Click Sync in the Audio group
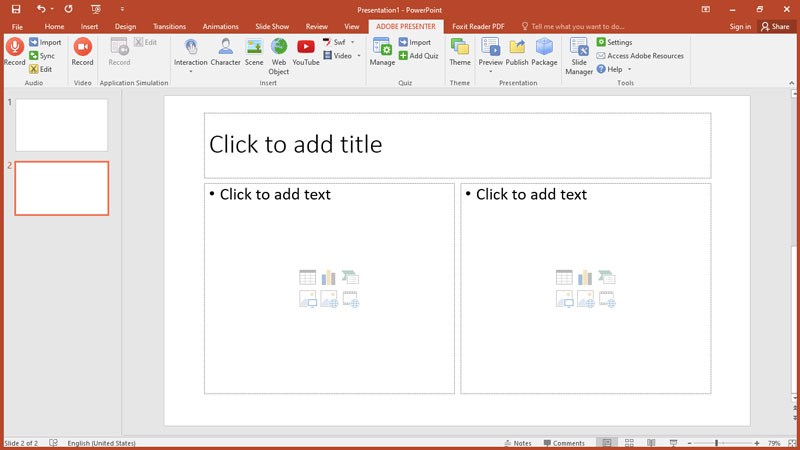This screenshot has height=450, width=800. point(42,56)
